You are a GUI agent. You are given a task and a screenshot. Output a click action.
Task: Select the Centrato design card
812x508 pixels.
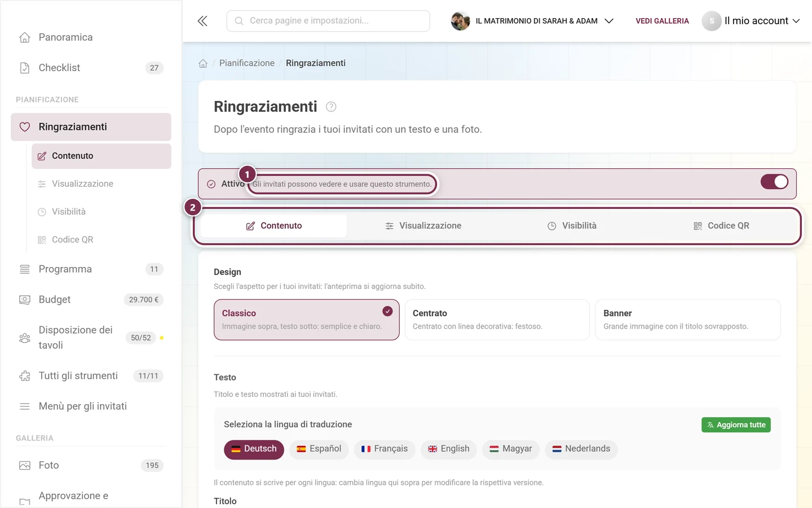point(497,319)
